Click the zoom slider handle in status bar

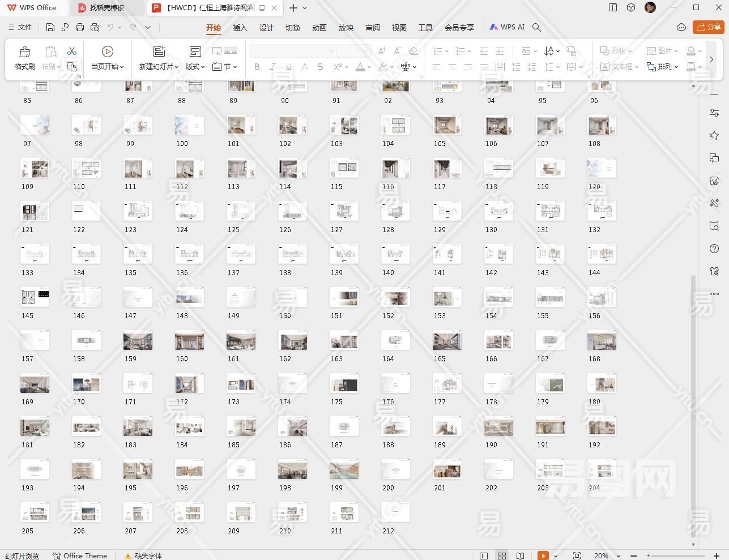point(649,555)
